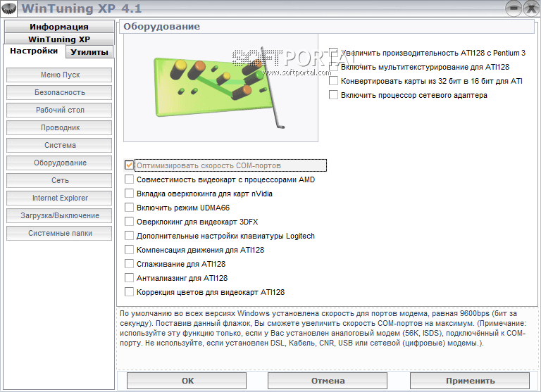
Task: Check Дополнительные настройки клавиатуры Logitech
Action: tap(129, 236)
